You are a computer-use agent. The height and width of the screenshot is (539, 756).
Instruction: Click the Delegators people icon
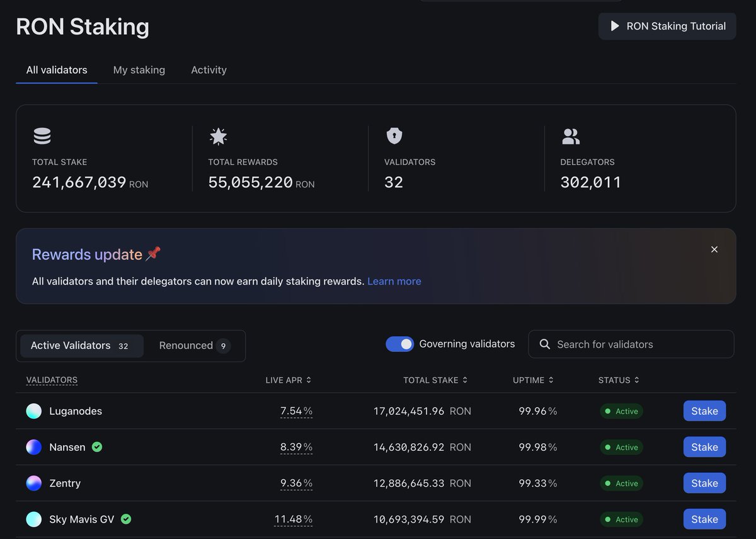570,136
